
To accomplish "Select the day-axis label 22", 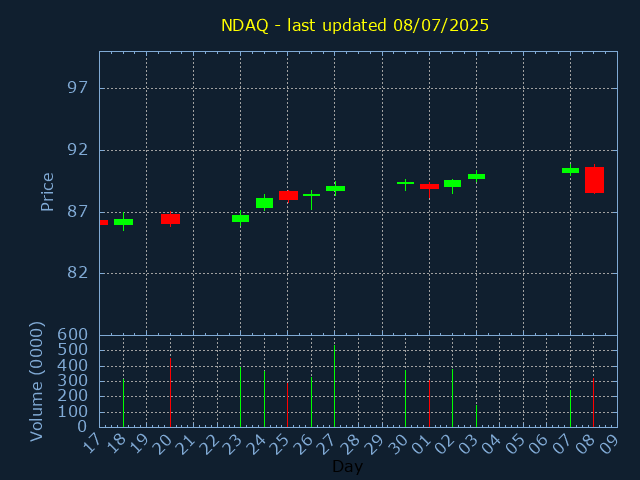I will (210, 444).
